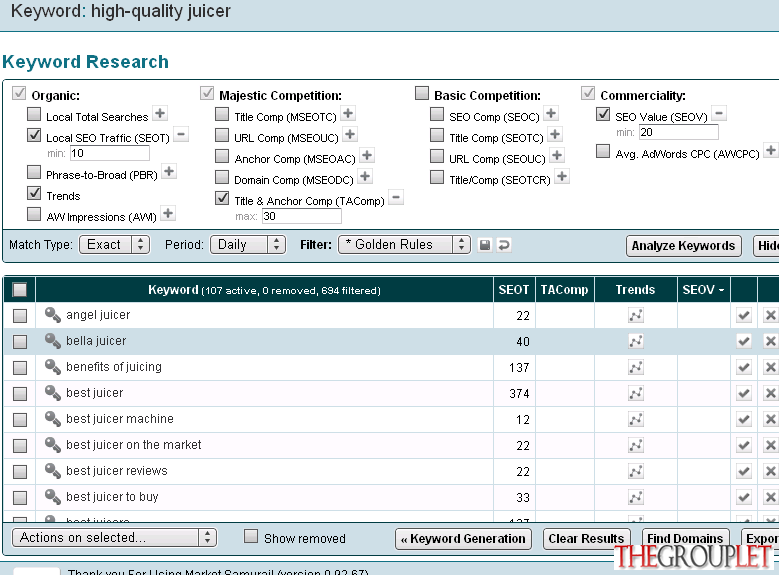This screenshot has height=575, width=779.
Task: Sort by Keyword column header
Action: tap(264, 290)
